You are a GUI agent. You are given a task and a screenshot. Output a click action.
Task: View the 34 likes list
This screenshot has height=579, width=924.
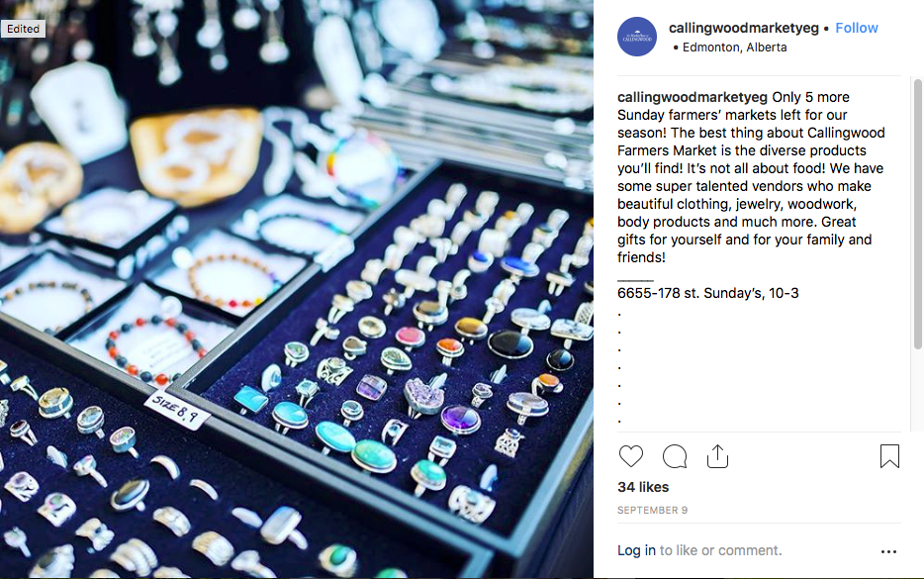(x=643, y=487)
